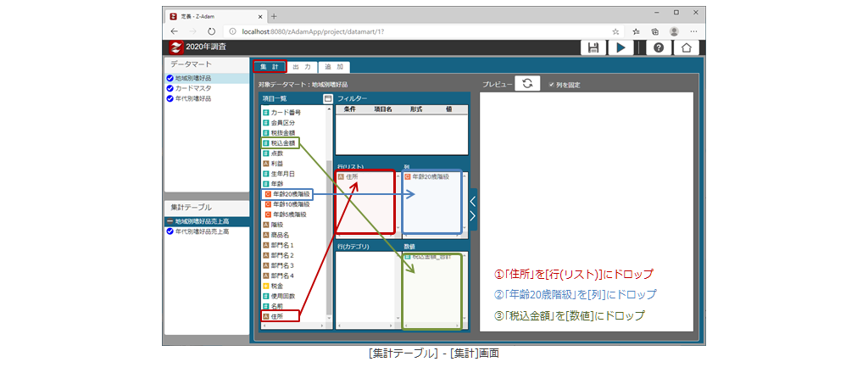Click the 形式 filter column header
Screen dimensions: 868x373
[x=416, y=109]
